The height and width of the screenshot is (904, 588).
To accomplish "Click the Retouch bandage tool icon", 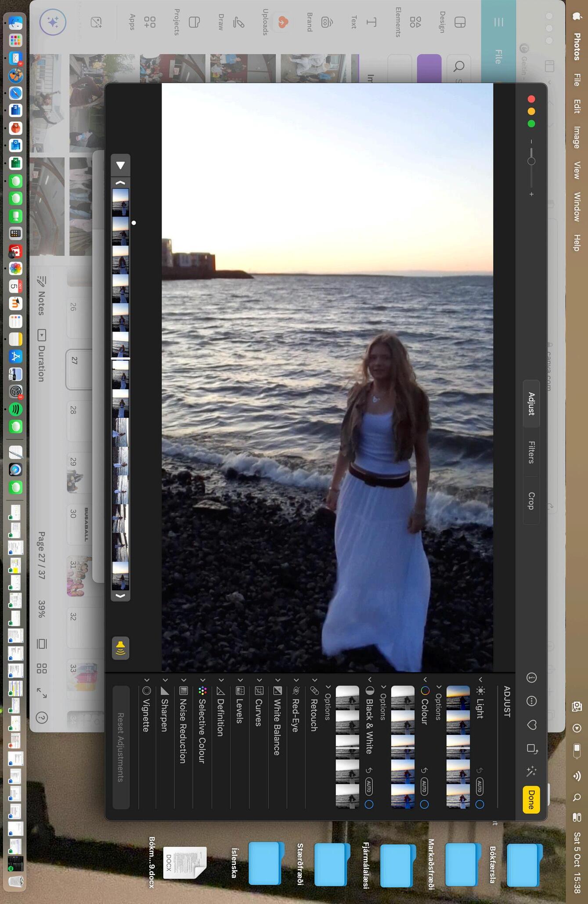I will pos(314,691).
